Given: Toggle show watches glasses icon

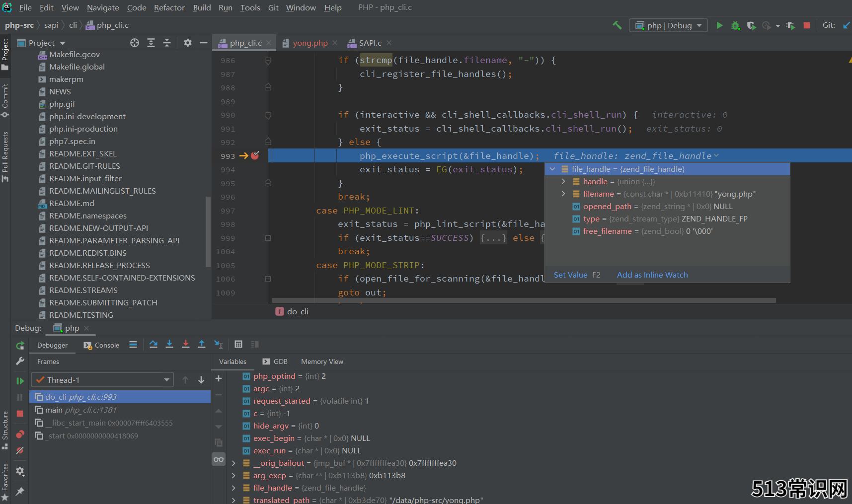Looking at the screenshot, I should (219, 459).
